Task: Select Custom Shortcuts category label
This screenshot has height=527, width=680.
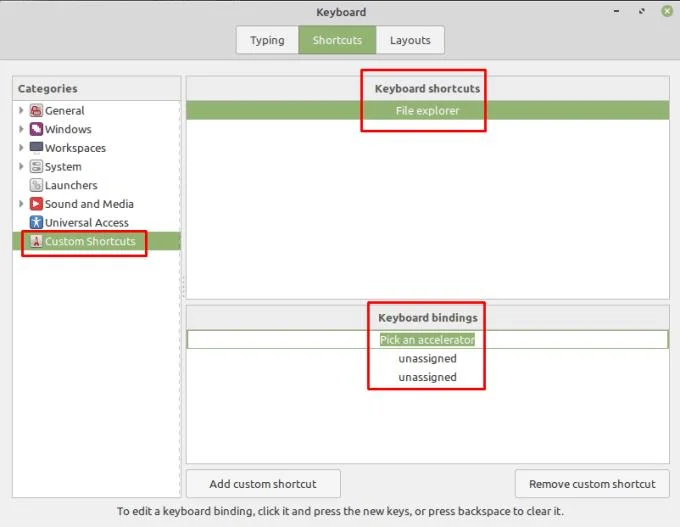Action: click(90, 241)
